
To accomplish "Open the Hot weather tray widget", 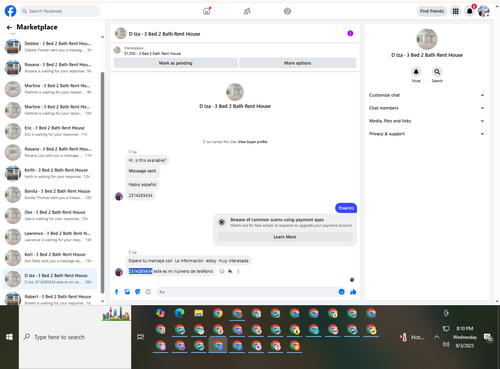I will coord(412,337).
